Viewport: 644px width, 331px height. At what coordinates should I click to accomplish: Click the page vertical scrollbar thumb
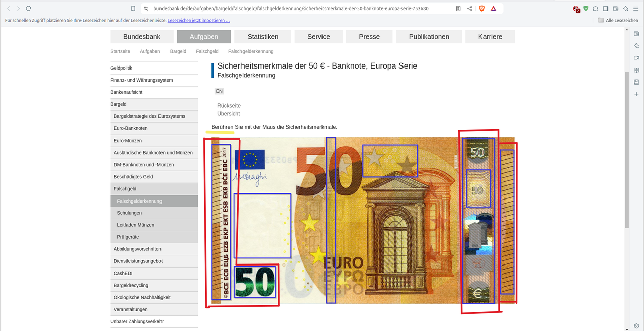click(627, 150)
